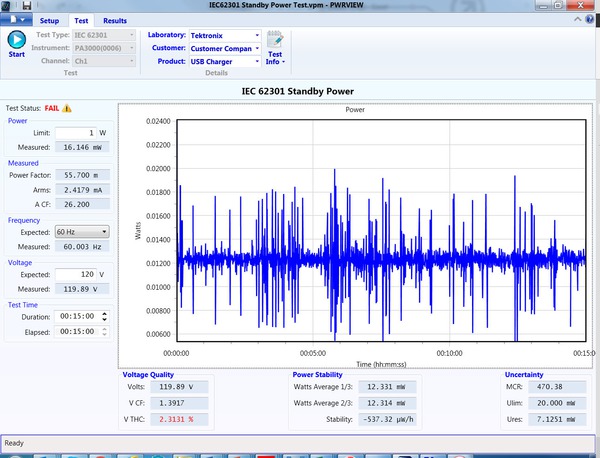Click the Expected voltage input field

pyautogui.click(x=74, y=274)
